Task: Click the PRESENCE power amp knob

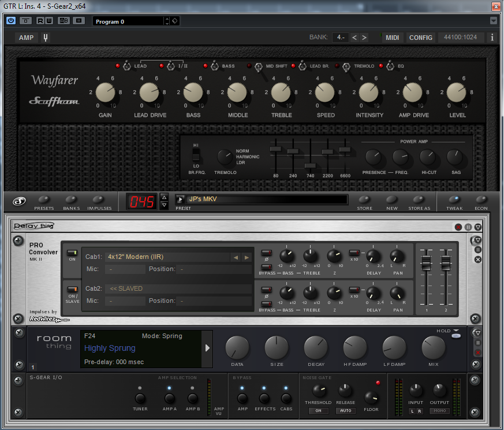Action: (373, 157)
